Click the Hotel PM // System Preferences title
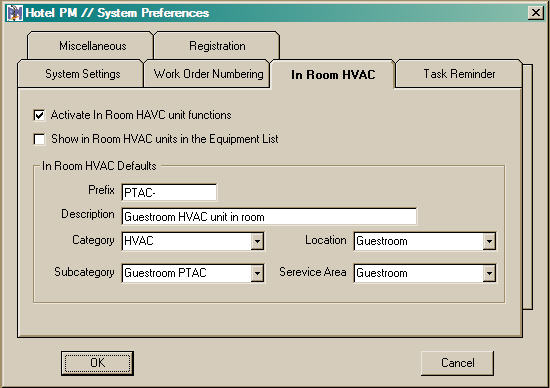This screenshot has width=550, height=388. point(117,13)
